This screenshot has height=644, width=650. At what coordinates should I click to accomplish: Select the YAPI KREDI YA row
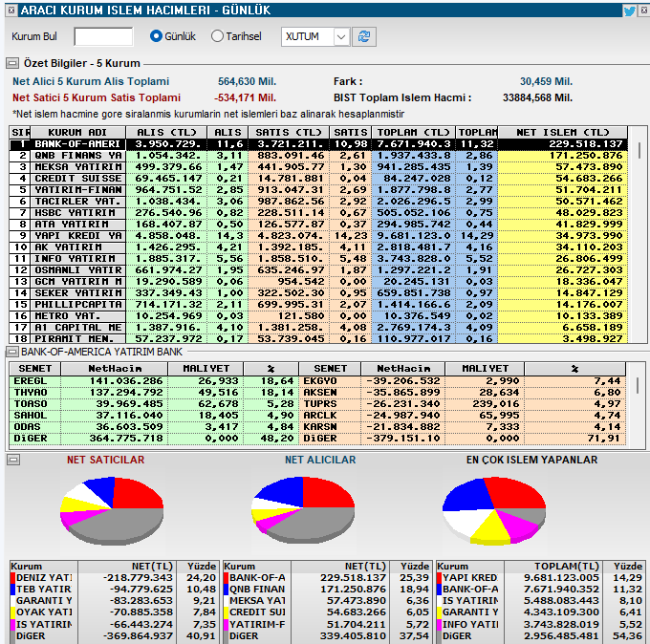click(318, 235)
